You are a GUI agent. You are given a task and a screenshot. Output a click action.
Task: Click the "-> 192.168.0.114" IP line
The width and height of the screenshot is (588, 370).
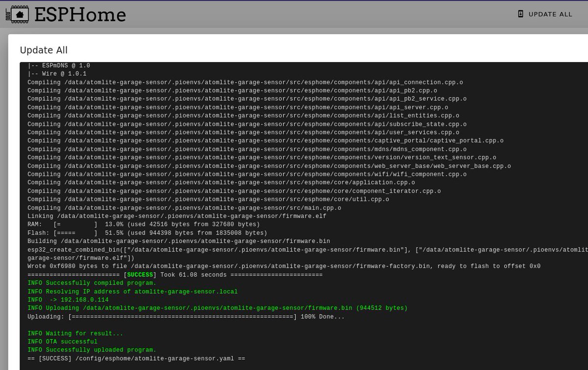tap(68, 300)
